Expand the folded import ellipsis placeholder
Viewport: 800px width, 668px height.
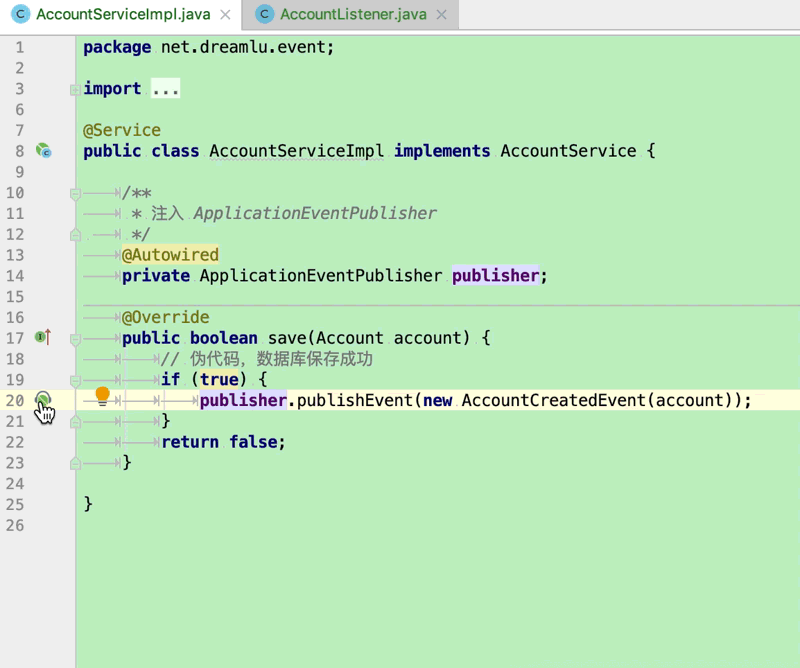coord(165,89)
